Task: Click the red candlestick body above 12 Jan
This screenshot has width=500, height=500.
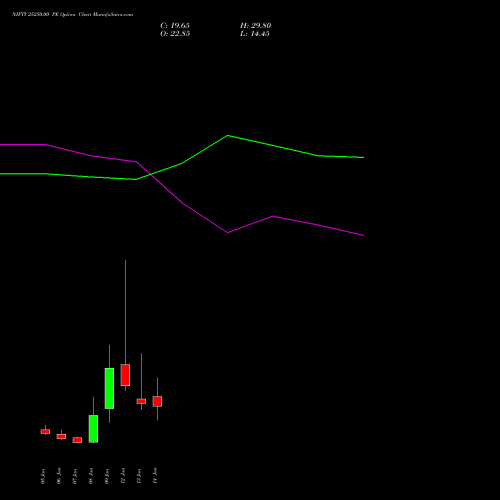Action: pos(125,375)
